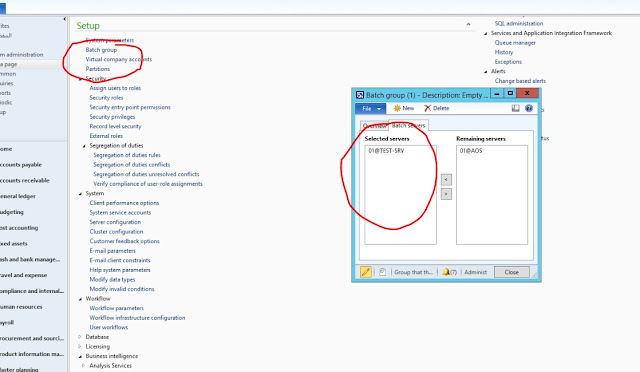
Task: Open Change based alerts link
Action: click(520, 81)
